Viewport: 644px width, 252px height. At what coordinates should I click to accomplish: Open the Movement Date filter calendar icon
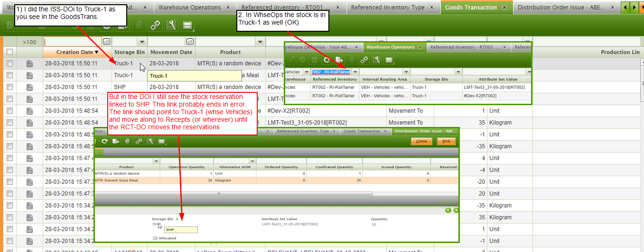point(190,42)
